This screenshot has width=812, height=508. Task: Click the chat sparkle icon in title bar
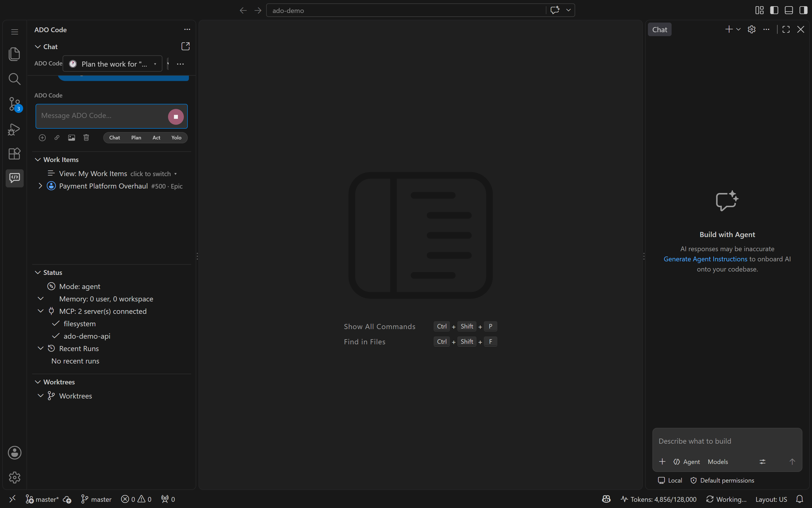tap(555, 10)
